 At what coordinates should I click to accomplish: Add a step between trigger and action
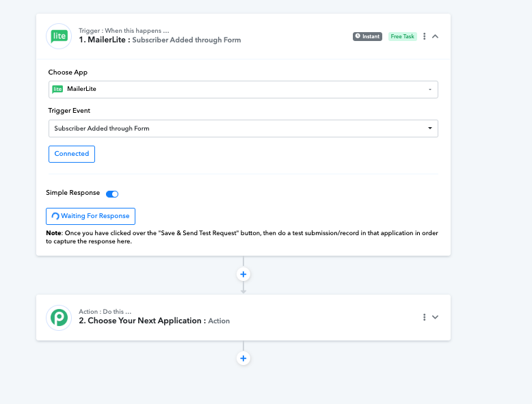click(243, 274)
